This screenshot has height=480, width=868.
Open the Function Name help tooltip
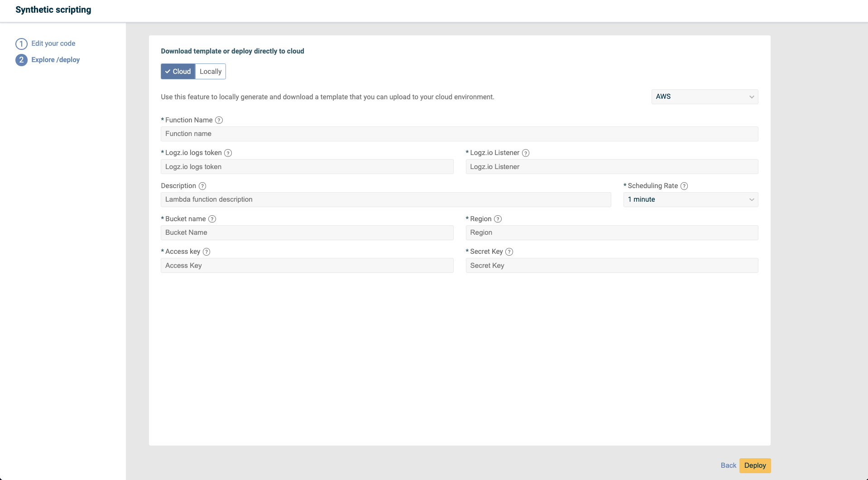[x=219, y=120]
